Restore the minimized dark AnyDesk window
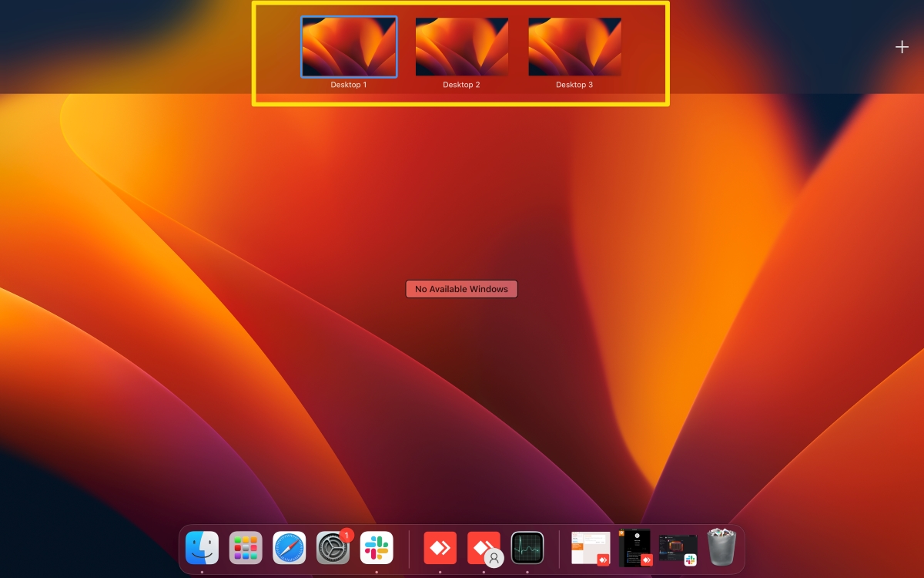The image size is (924, 578). (634, 548)
